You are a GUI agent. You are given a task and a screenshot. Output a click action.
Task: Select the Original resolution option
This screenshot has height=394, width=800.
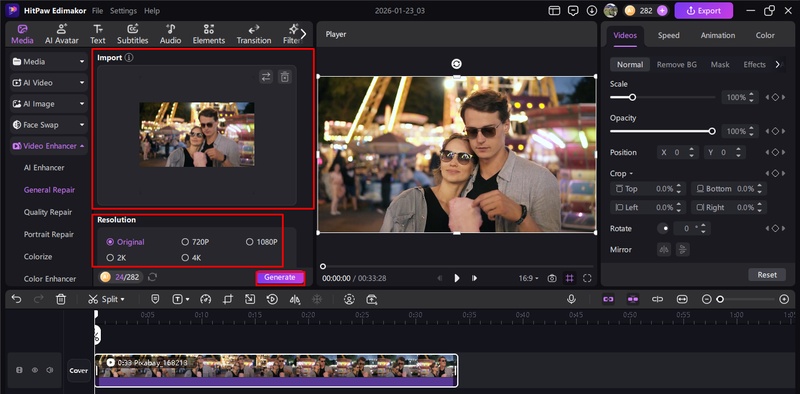[x=126, y=242]
